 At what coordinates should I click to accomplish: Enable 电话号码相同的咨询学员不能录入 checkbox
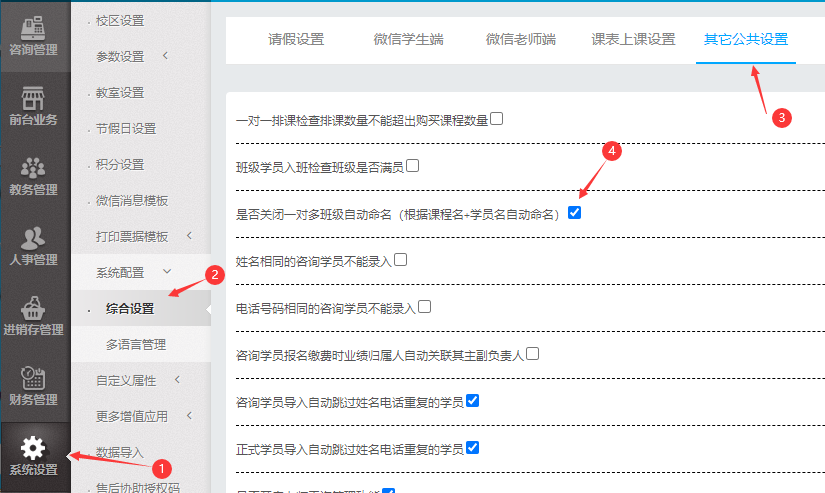[x=425, y=306]
